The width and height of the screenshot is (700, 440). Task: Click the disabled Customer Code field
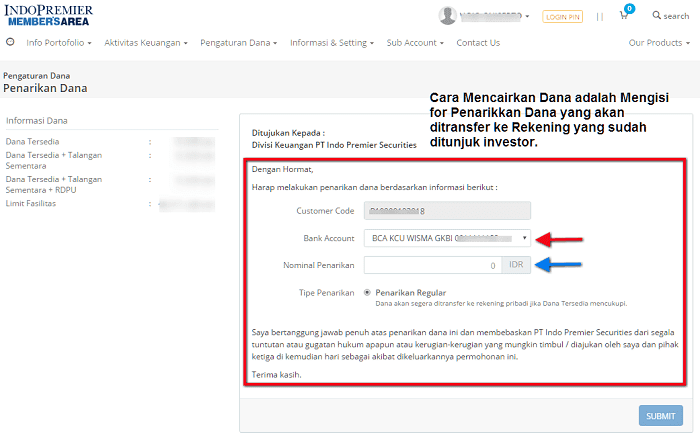click(447, 211)
